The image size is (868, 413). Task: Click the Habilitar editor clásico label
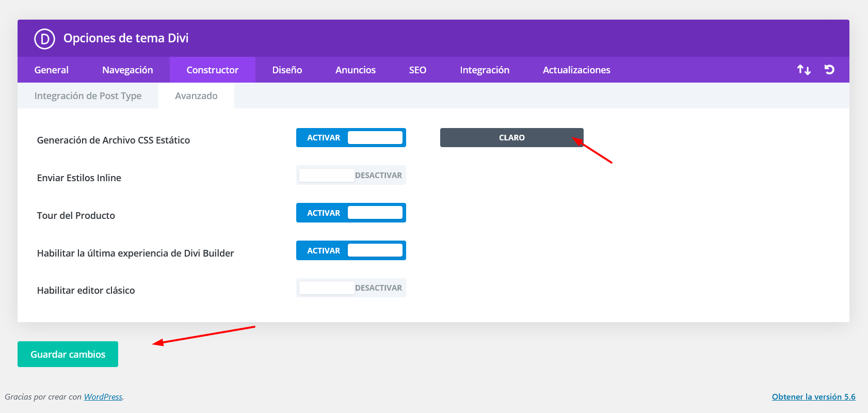86,290
